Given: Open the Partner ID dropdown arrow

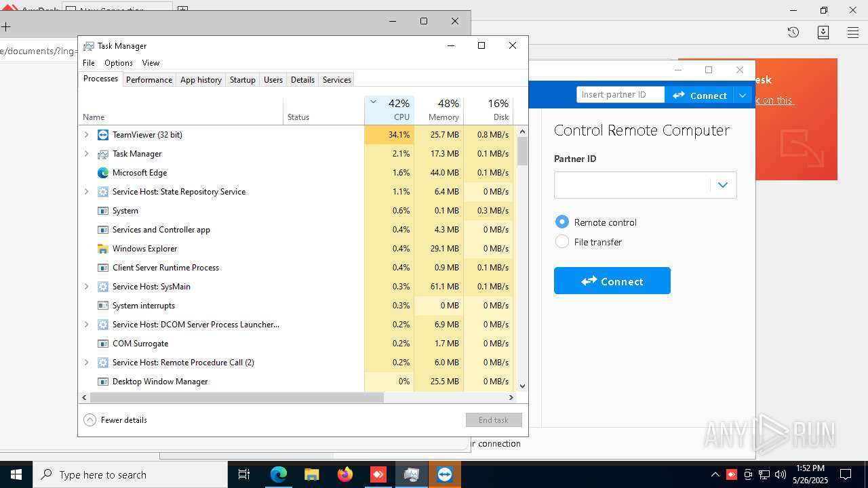Looking at the screenshot, I should pos(723,185).
